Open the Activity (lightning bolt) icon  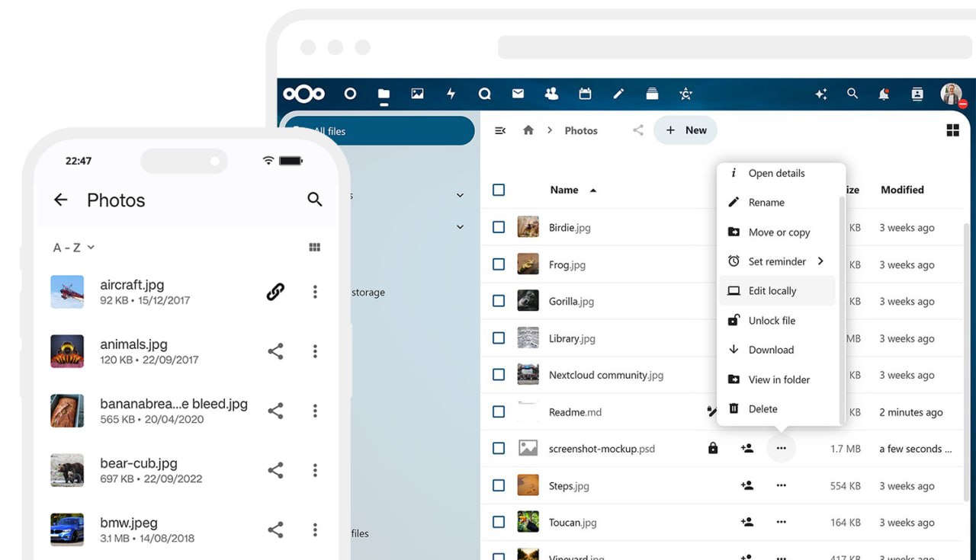[451, 93]
